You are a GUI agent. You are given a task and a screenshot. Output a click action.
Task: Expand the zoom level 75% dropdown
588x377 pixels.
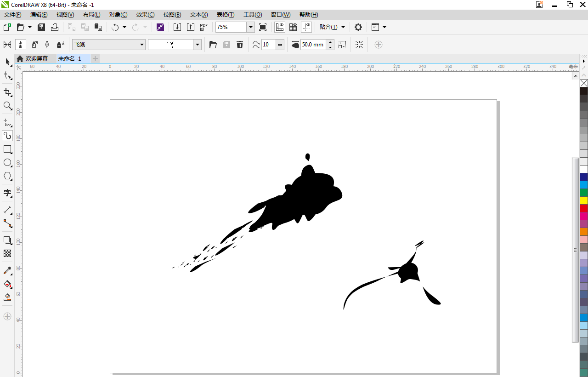click(251, 27)
